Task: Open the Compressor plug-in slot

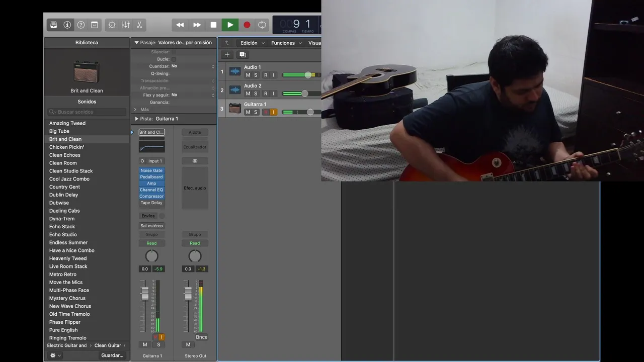Action: tap(151, 196)
